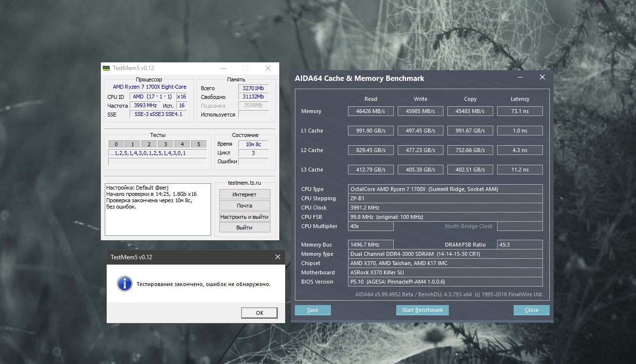Click the CPU Type field OctalCore AMD Ryzen 7 1700X
636x364 pixels.
445,189
